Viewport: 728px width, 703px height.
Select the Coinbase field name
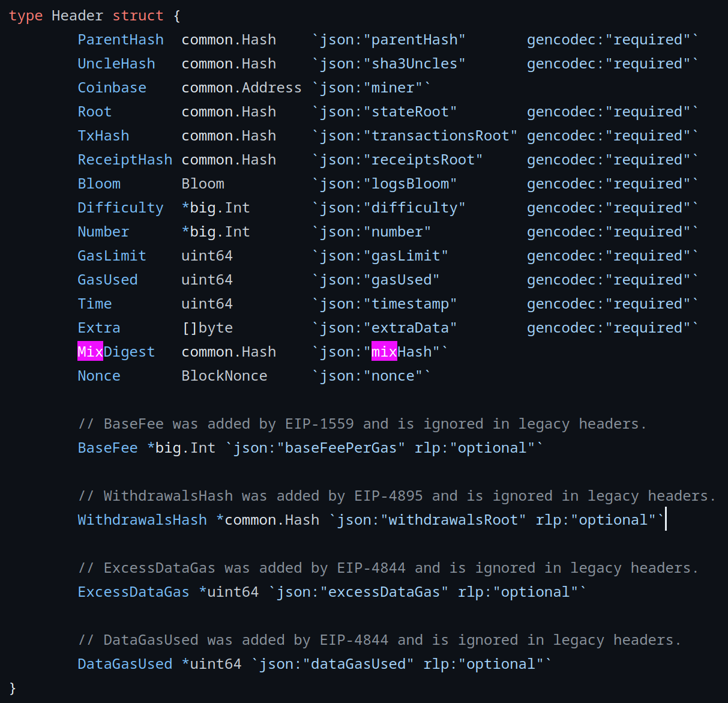click(x=112, y=87)
